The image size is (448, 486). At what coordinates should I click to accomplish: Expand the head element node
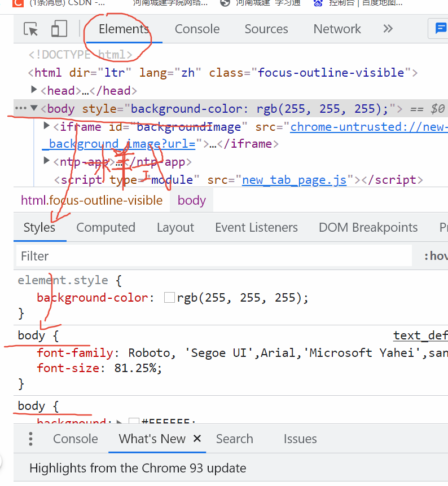[x=33, y=90]
